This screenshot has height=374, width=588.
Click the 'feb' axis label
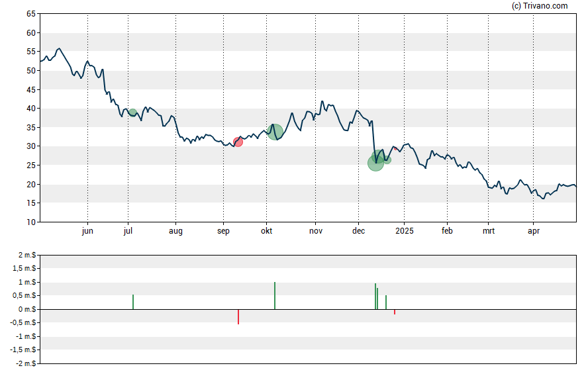pyautogui.click(x=447, y=231)
